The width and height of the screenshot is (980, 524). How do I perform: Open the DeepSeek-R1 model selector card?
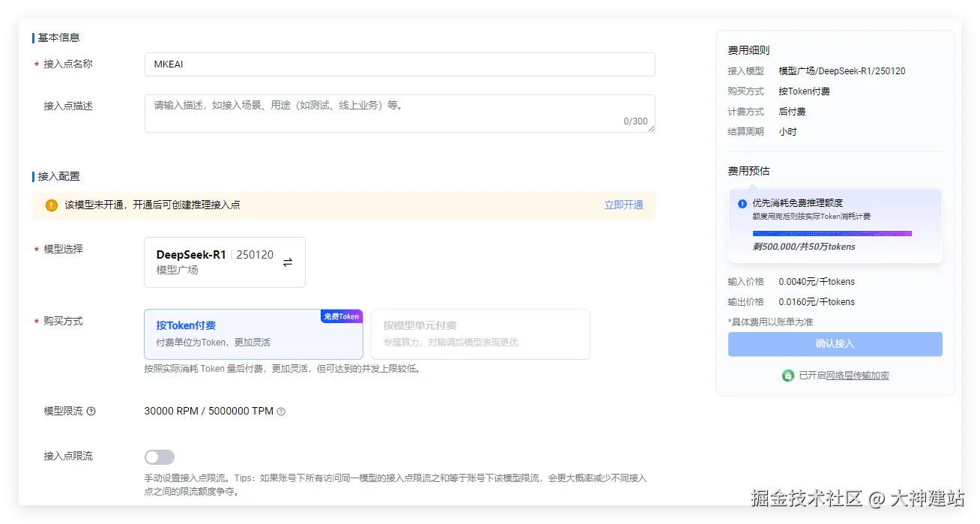click(x=224, y=262)
